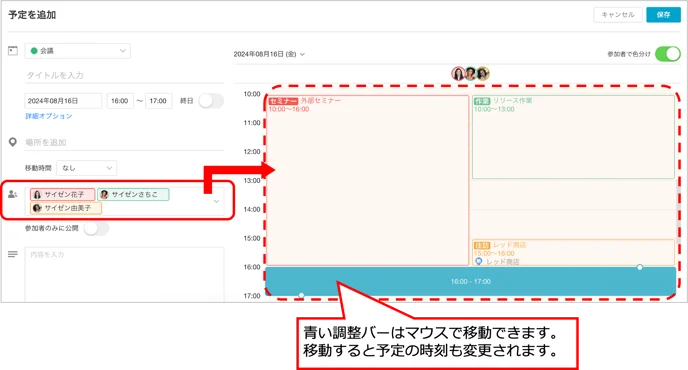Expand the 2024年08月16日 (金) date dropdown
This screenshot has height=370, width=688.
(269, 54)
